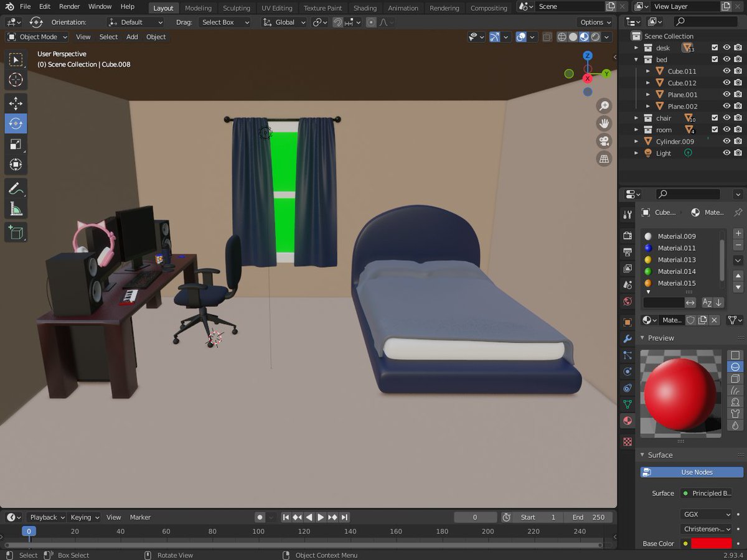This screenshot has width=747, height=560.
Task: Open the Render menu
Action: pyautogui.click(x=69, y=6)
